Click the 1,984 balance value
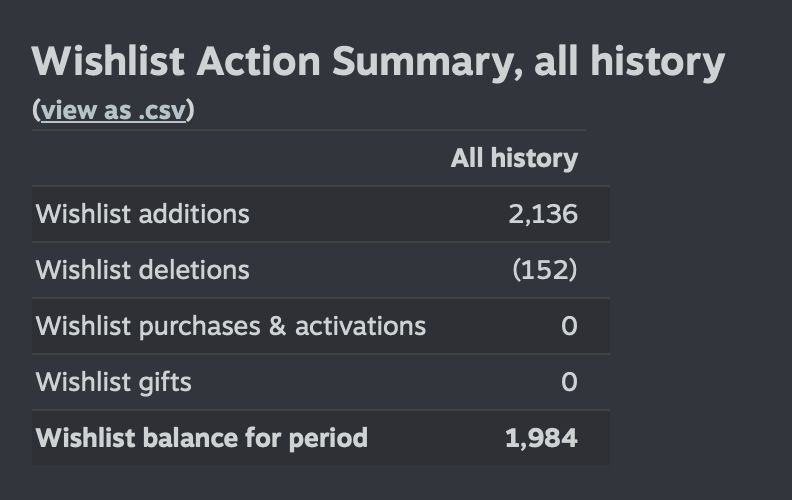 point(541,438)
